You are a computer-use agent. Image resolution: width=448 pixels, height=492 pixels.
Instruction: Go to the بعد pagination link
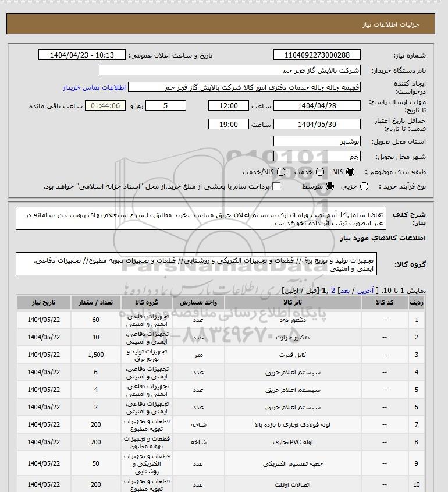point(345,291)
